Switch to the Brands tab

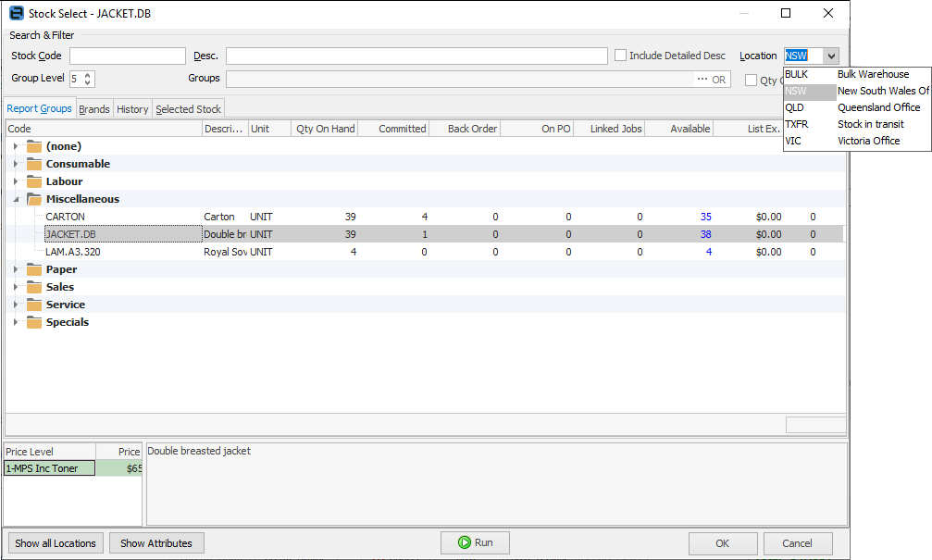(x=94, y=109)
